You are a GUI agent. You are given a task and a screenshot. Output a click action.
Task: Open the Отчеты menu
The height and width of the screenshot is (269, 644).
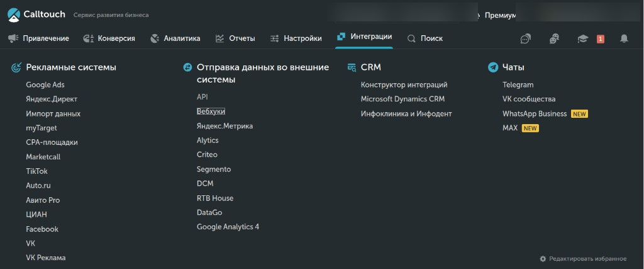tap(242, 38)
